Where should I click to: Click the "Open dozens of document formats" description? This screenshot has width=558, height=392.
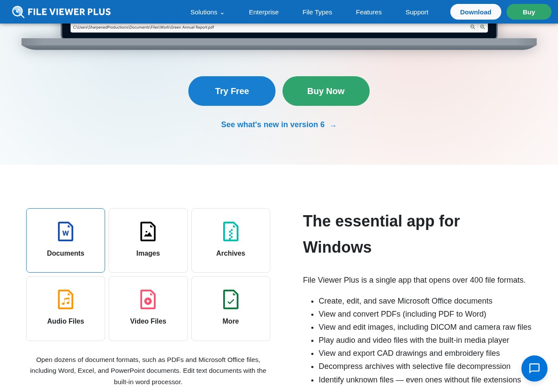[x=148, y=371]
